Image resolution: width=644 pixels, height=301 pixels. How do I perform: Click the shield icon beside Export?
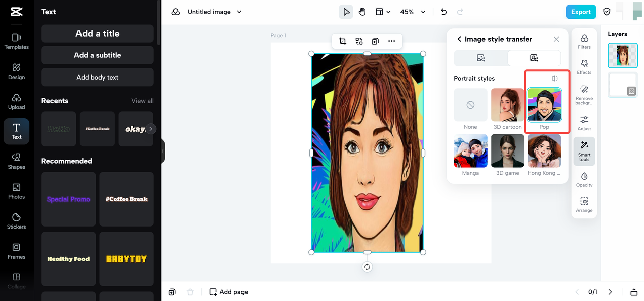pyautogui.click(x=607, y=12)
